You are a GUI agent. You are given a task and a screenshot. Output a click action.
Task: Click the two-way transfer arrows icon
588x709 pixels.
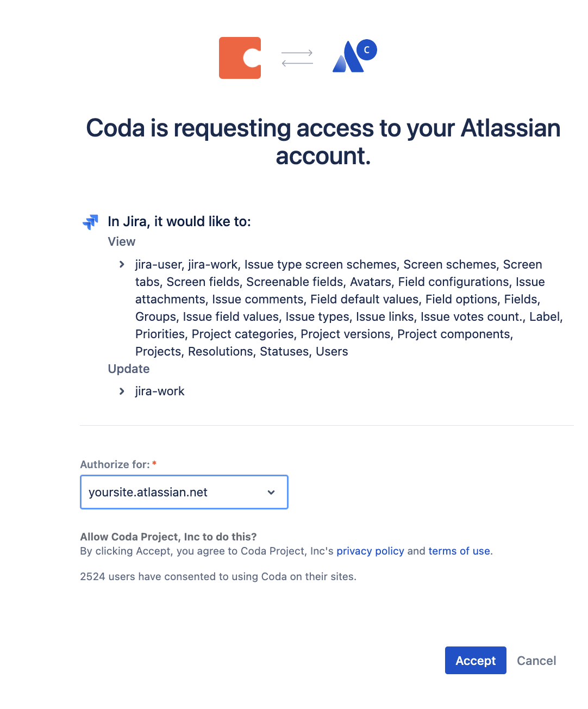pyautogui.click(x=297, y=58)
